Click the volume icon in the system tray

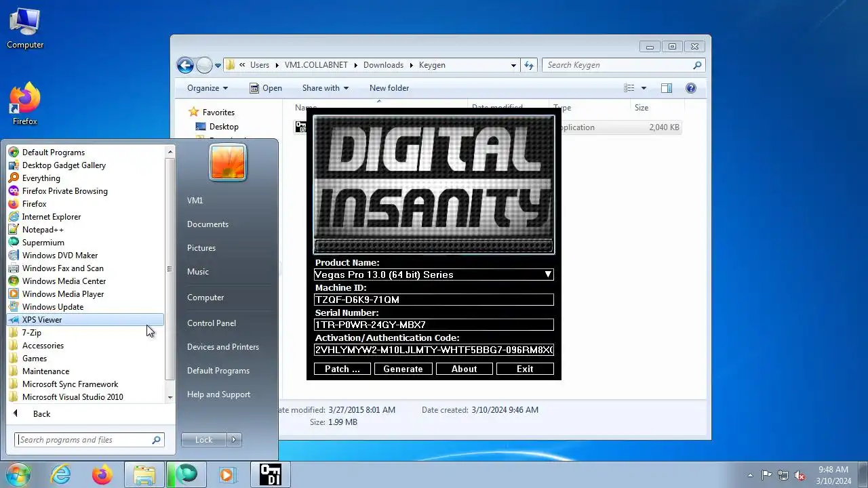[800, 475]
